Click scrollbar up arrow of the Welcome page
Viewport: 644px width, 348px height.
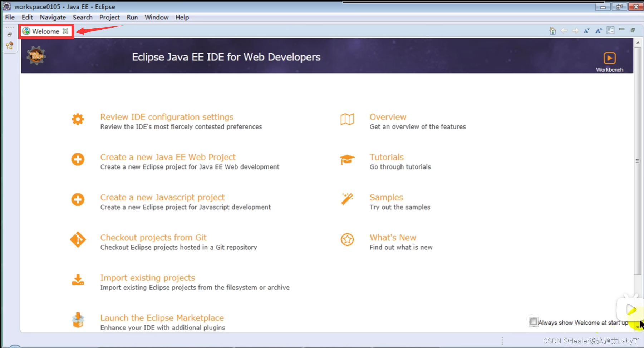coord(638,42)
